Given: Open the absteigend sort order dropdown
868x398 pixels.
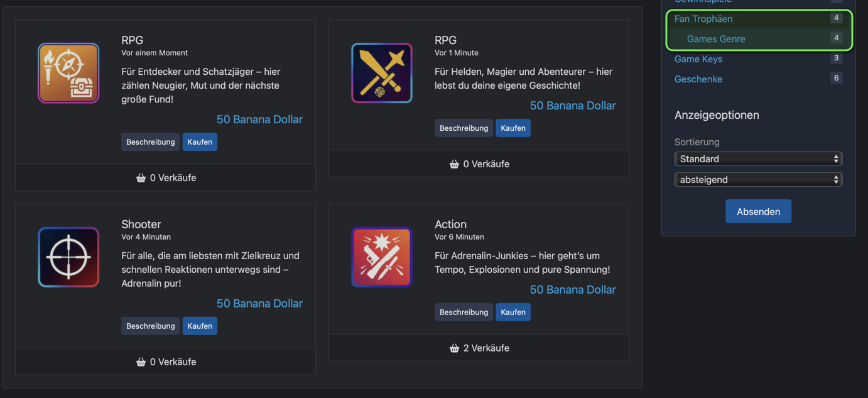Looking at the screenshot, I should (x=758, y=180).
